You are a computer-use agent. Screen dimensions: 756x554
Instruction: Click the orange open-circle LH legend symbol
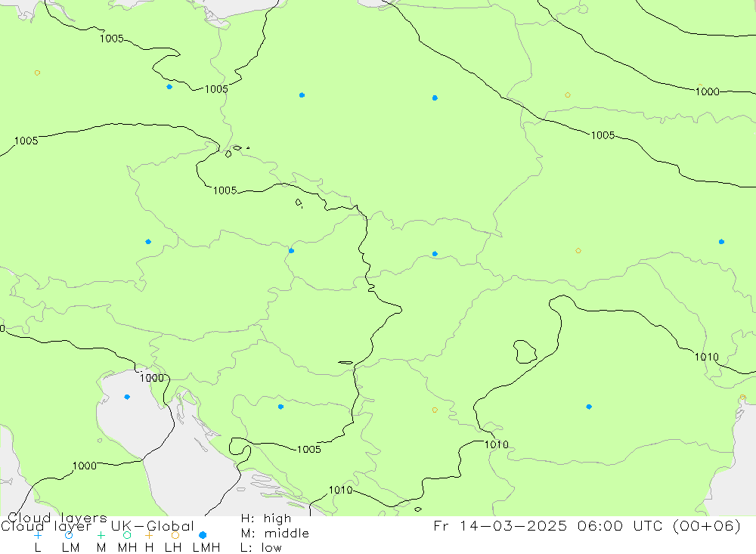click(x=175, y=535)
